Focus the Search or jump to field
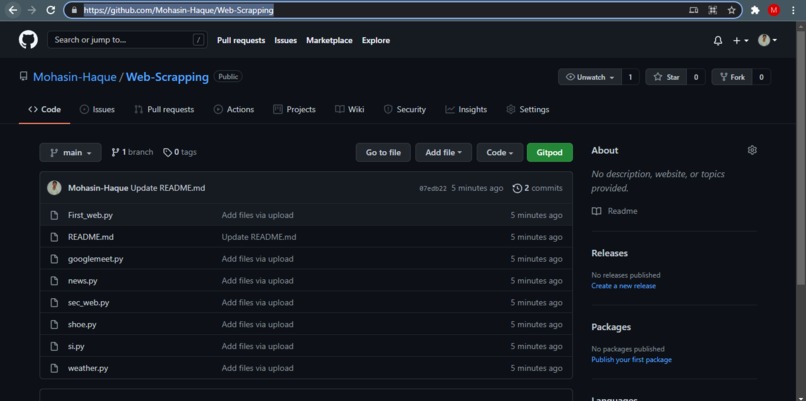 (x=127, y=40)
